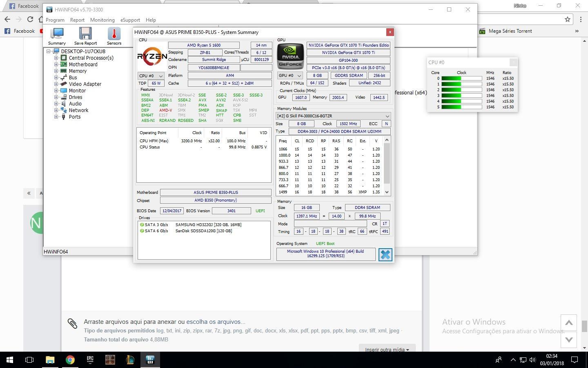This screenshot has height=368, width=588.
Task: Open the GPU #0 selector dropdown
Action: tap(290, 76)
